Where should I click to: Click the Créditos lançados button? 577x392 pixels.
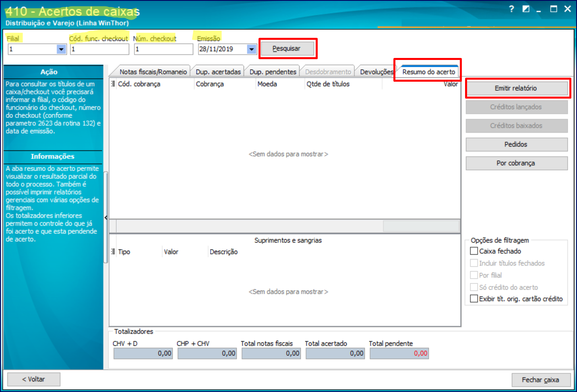pos(517,107)
